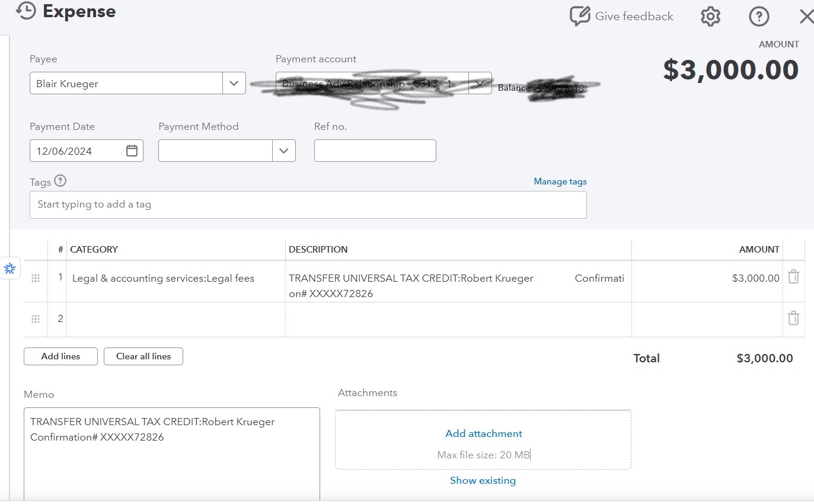The image size is (814, 504).
Task: Click the empty category cell in line 2
Action: click(x=175, y=320)
